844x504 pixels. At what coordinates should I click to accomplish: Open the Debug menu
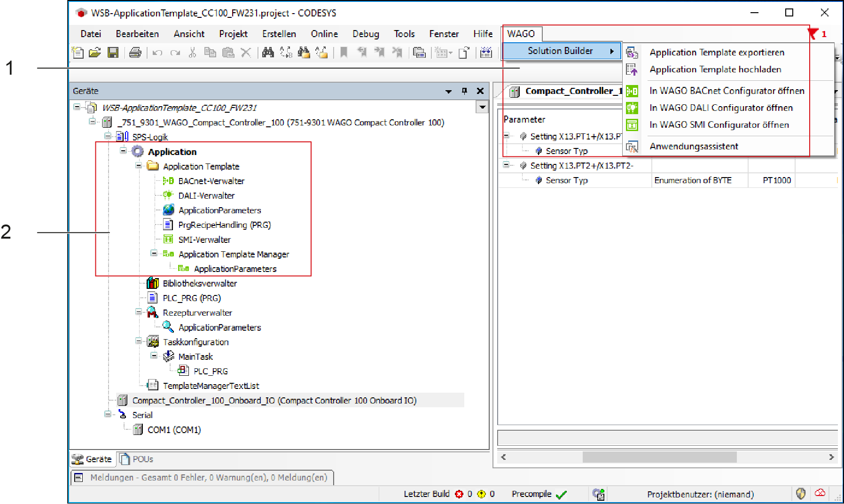tap(366, 34)
